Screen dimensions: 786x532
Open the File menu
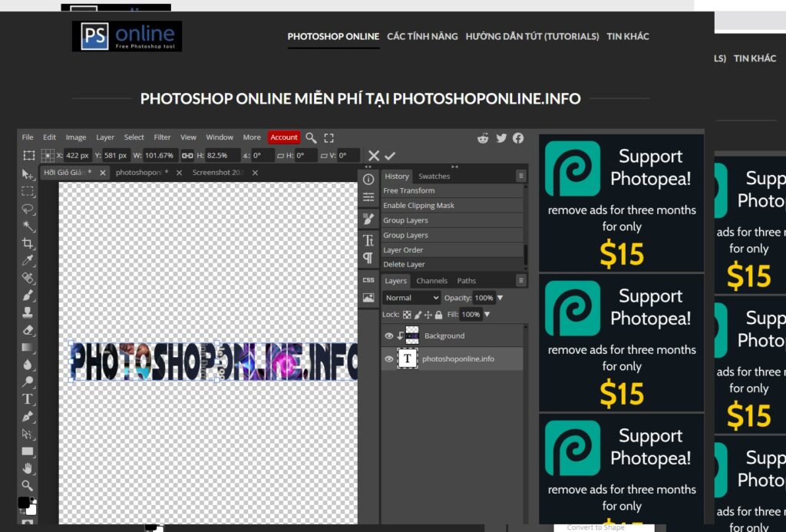point(28,137)
